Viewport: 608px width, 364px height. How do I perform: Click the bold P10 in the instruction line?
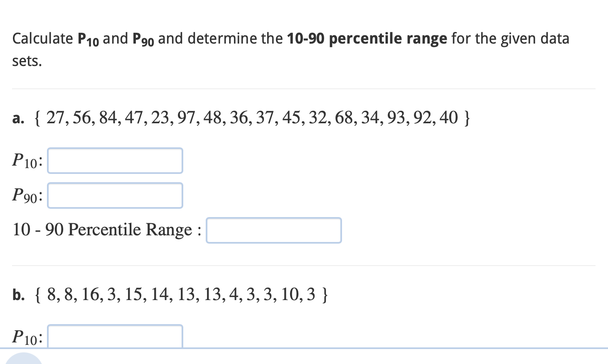[x=89, y=38]
